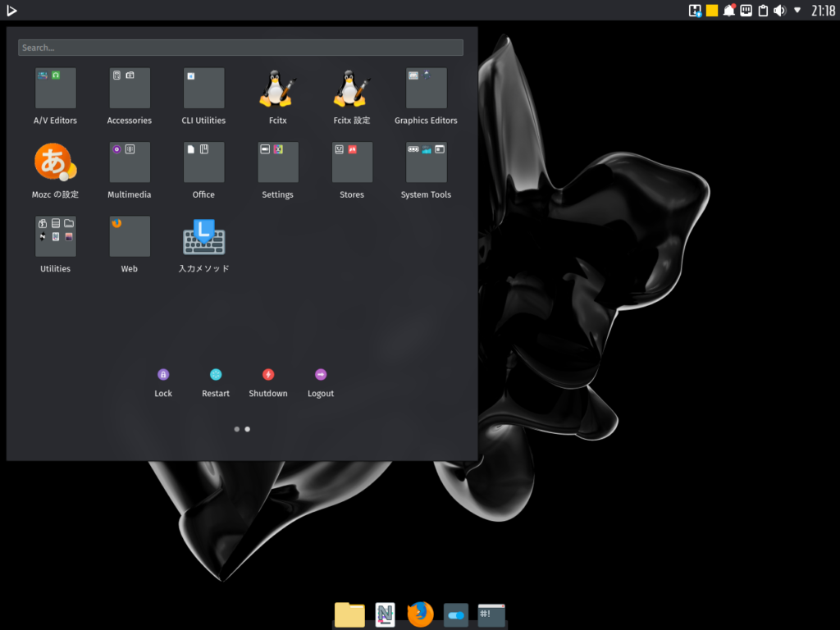Open the Fcitx application
Image resolution: width=840 pixels, height=630 pixels.
point(277,88)
